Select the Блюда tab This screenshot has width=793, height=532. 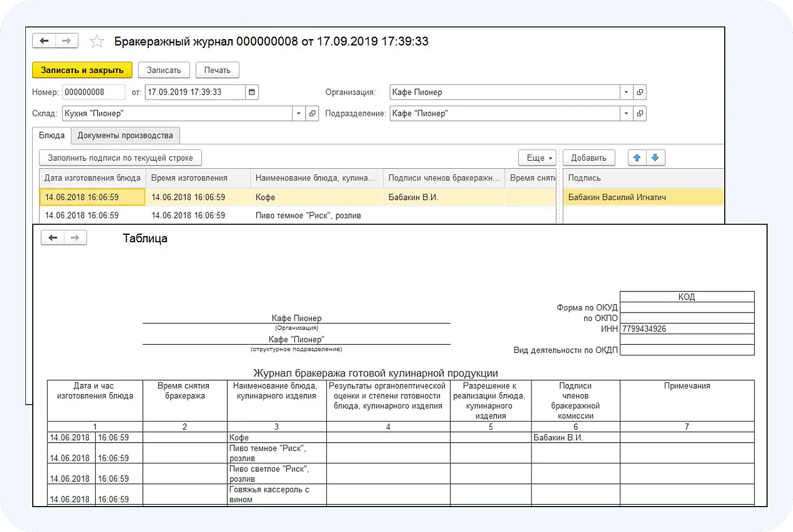[52, 135]
